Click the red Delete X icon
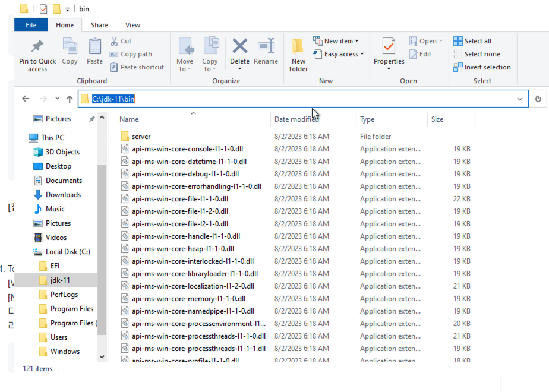The width and height of the screenshot is (549, 392). point(240,46)
